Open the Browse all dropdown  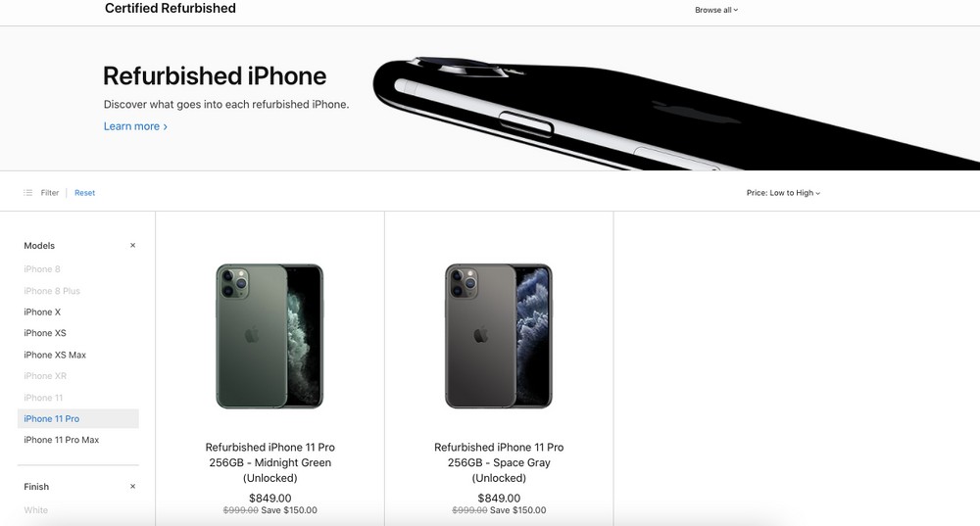point(716,10)
